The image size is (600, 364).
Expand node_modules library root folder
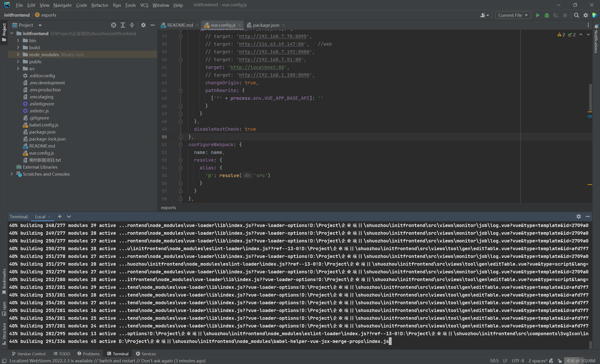pos(18,55)
